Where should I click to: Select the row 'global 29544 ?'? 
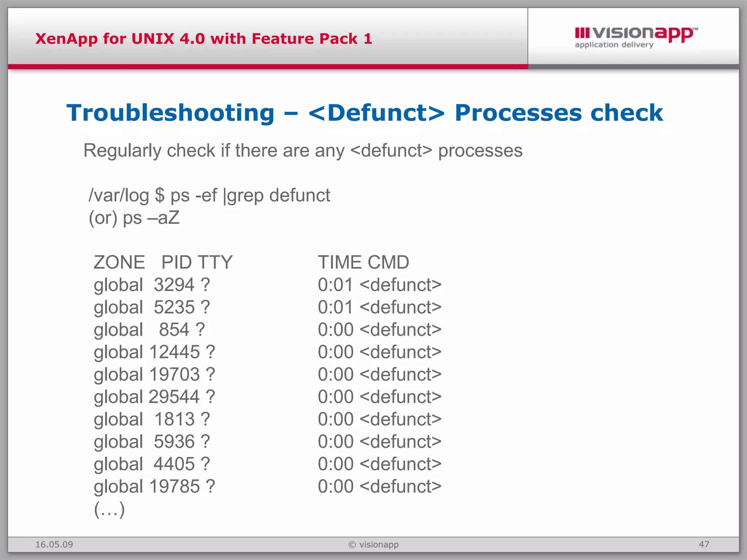pos(154,397)
